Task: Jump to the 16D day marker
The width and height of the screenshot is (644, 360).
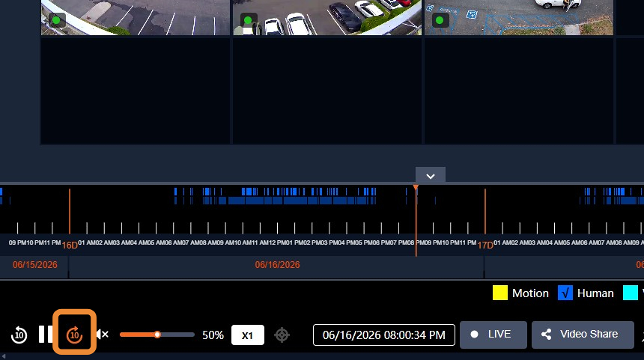Action: pos(70,245)
